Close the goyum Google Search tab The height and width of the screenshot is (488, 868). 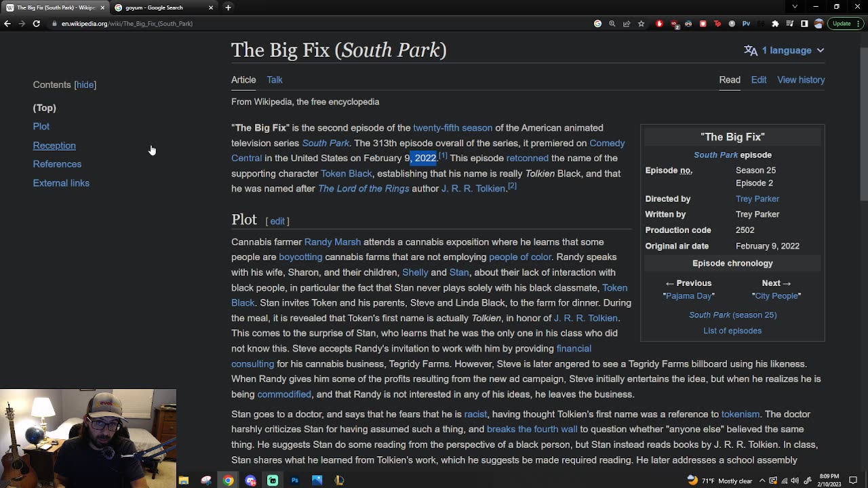point(211,7)
